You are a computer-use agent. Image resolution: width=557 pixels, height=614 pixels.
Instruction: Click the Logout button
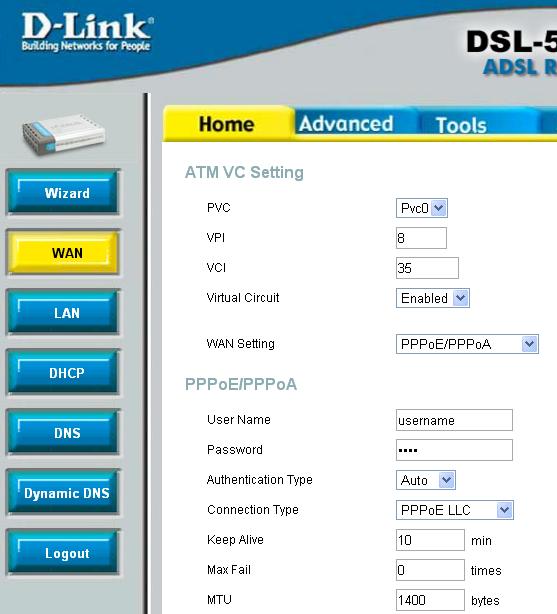tap(63, 552)
